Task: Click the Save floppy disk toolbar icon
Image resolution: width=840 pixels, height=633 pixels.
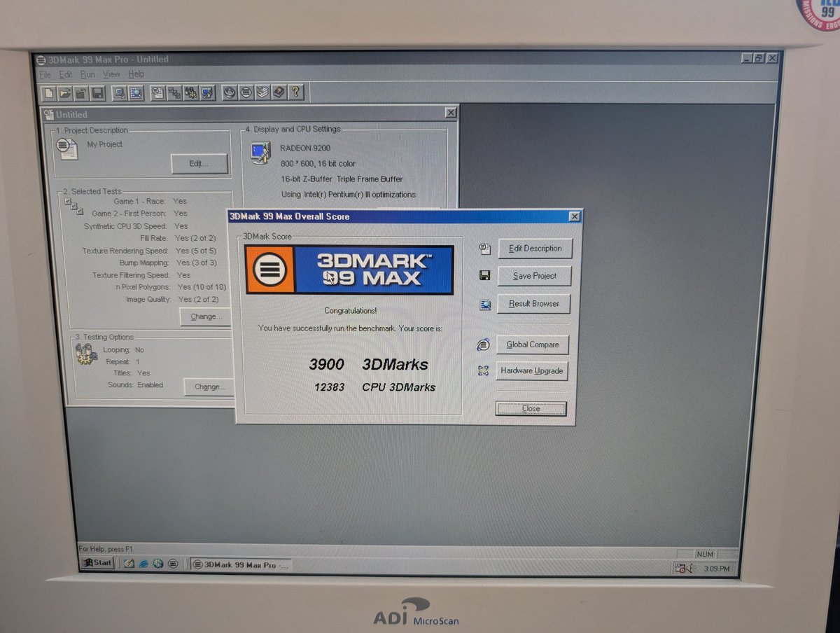Action: click(x=97, y=92)
